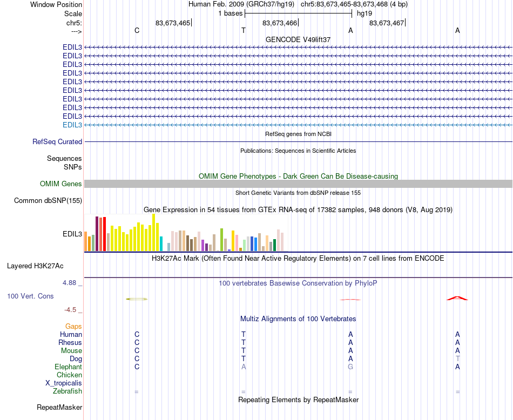Click the Rhesus species label
Viewport: 513px width, 420px height.
70,342
